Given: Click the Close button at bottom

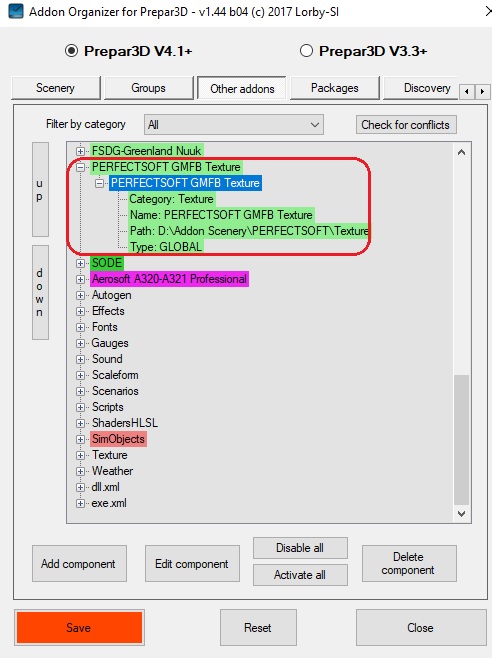Looking at the screenshot, I should pyautogui.click(x=421, y=628).
